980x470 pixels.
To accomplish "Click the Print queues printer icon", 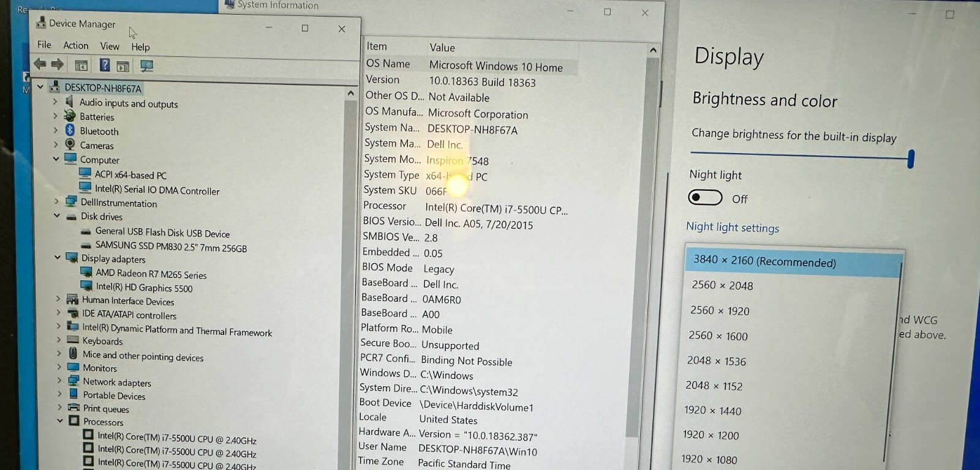I will (73, 408).
